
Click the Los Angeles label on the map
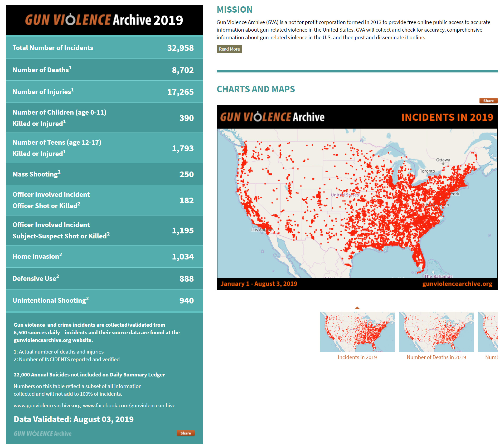tap(263, 230)
